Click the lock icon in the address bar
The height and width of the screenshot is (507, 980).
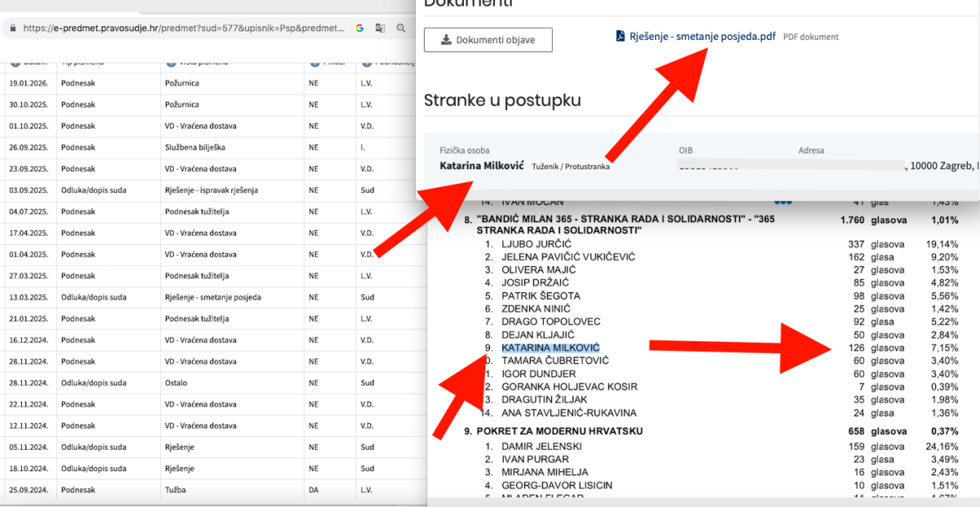click(12, 28)
